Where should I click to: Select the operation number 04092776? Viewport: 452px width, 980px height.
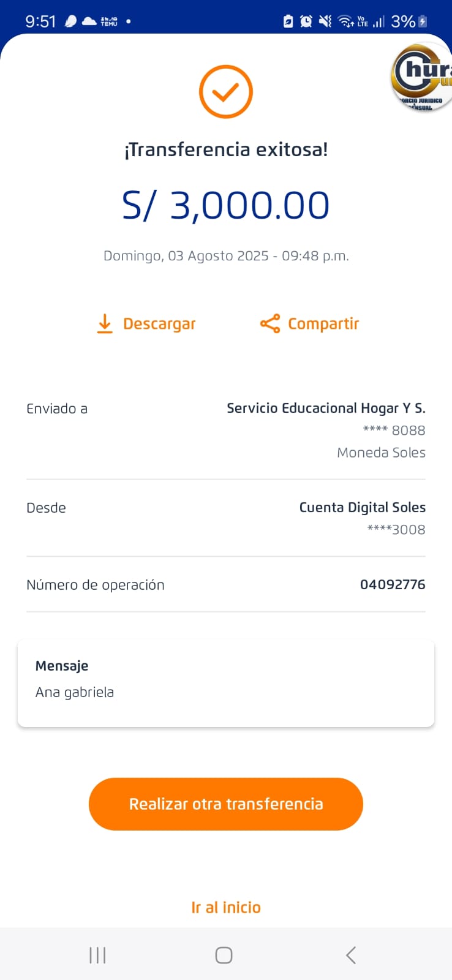(393, 584)
